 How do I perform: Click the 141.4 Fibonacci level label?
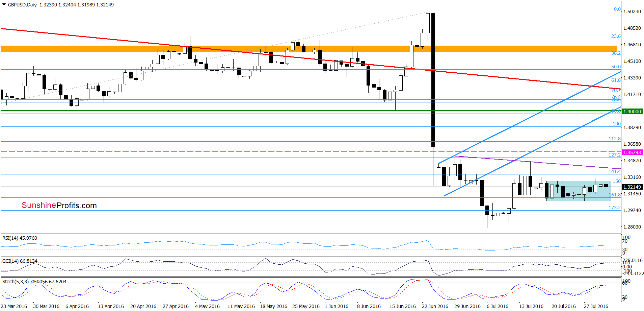click(615, 171)
